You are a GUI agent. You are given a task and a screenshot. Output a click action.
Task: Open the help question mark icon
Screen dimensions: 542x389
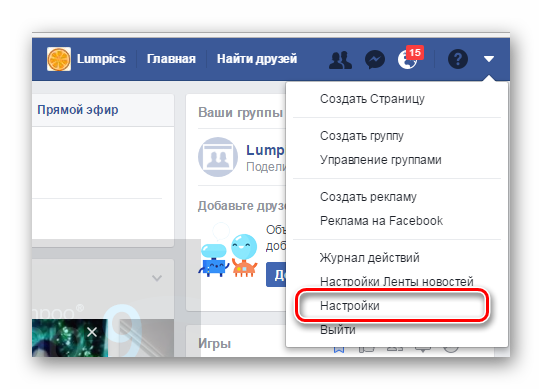coord(458,59)
